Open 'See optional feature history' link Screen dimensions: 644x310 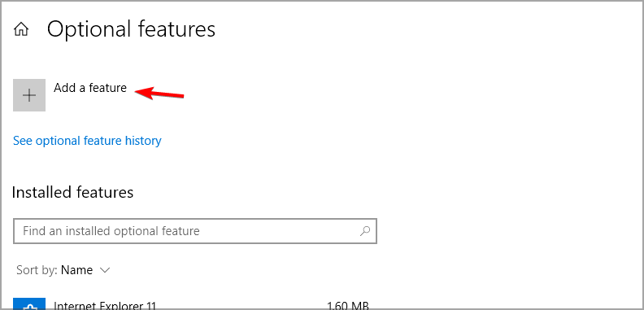click(x=87, y=141)
